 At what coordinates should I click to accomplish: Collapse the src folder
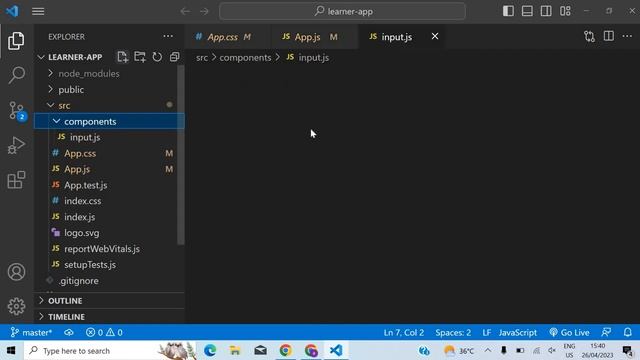point(109,105)
